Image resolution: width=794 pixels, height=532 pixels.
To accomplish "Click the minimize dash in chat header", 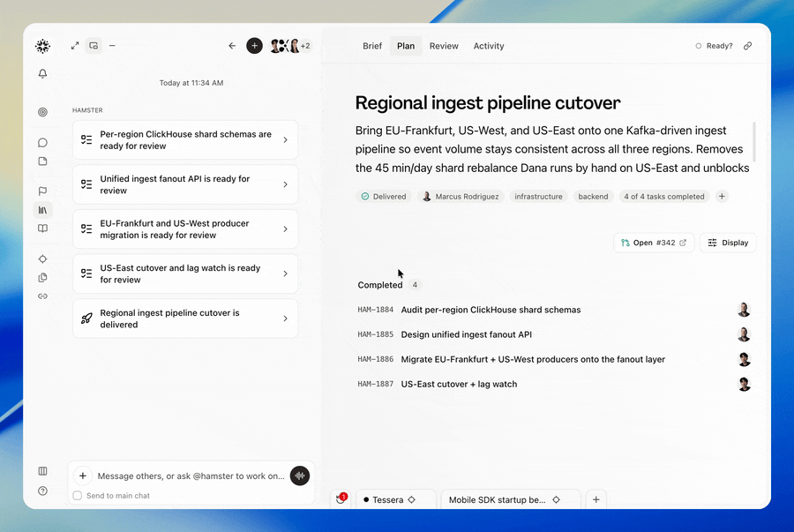I will click(x=112, y=46).
